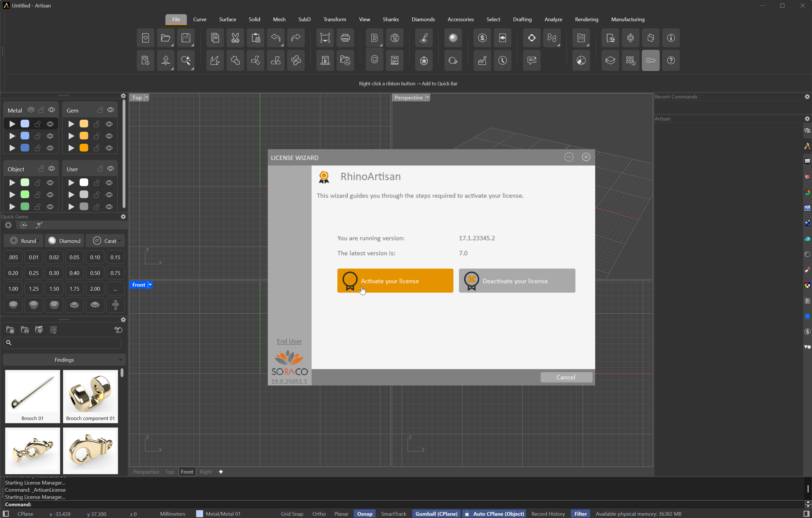Open the Shanks ribbon tab

tap(390, 19)
